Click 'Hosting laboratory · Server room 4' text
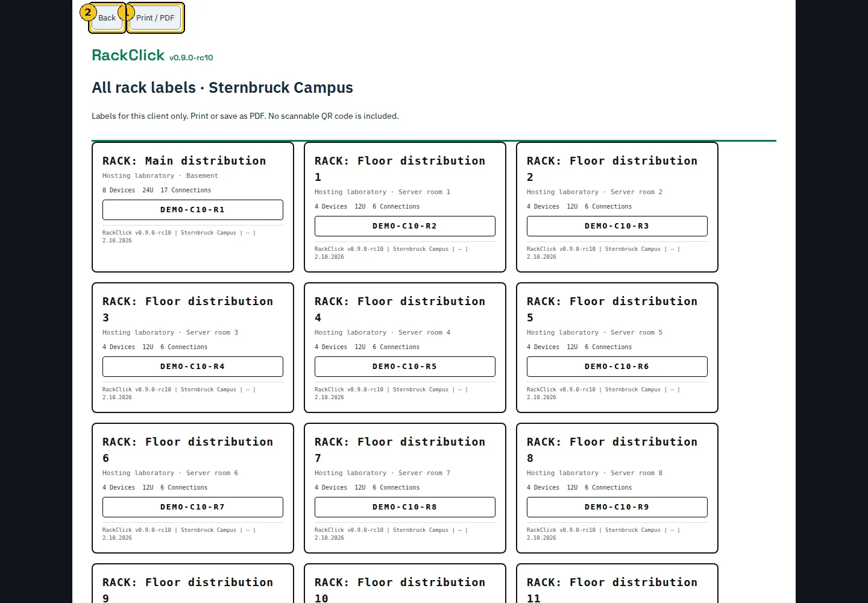Screen dimensions: 868x603 pyautogui.click(x=383, y=333)
